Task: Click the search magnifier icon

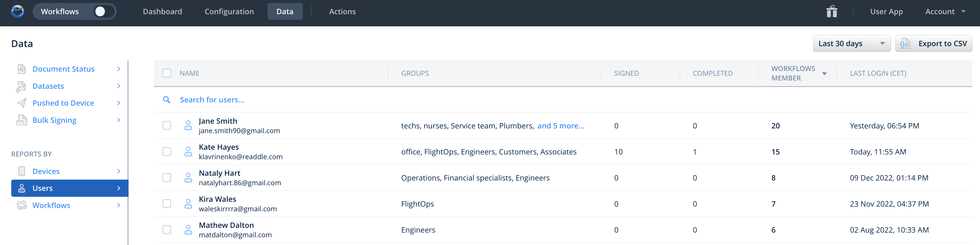Action: pos(166,99)
